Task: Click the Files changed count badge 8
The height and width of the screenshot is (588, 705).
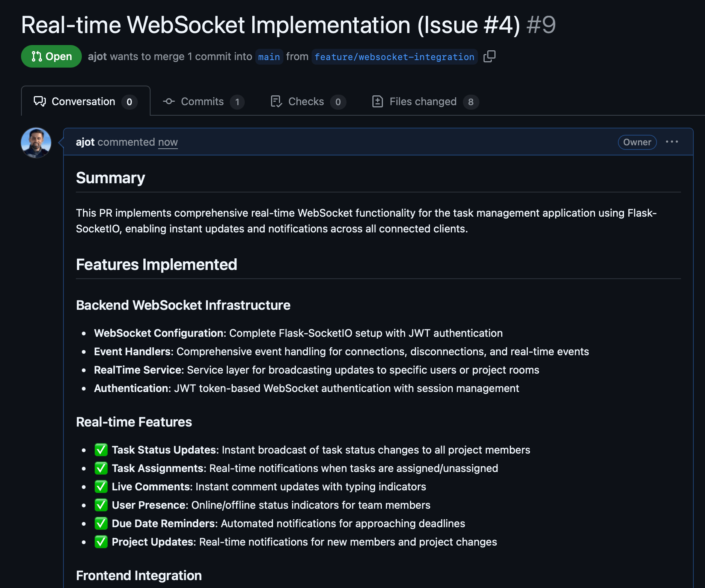Action: coord(471,102)
